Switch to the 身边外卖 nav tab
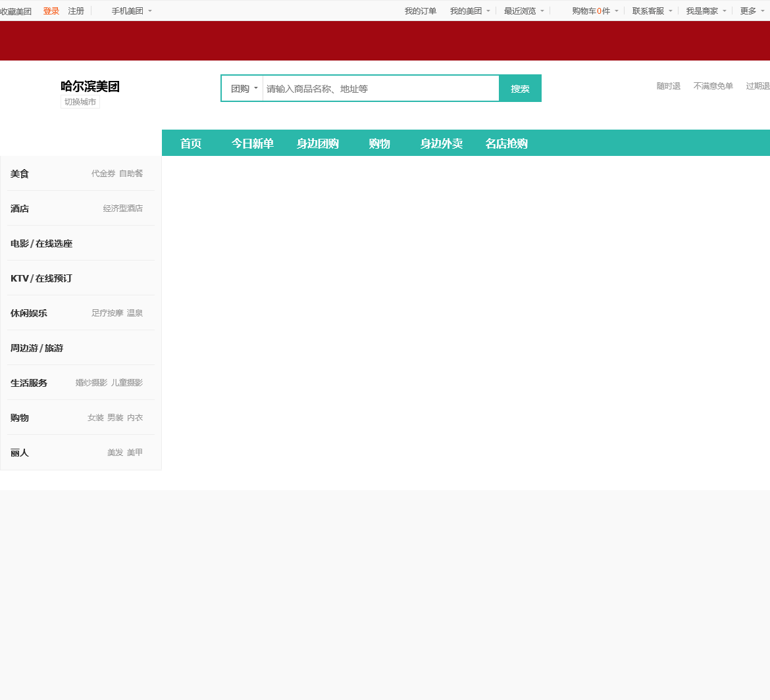770x700 pixels. point(441,143)
